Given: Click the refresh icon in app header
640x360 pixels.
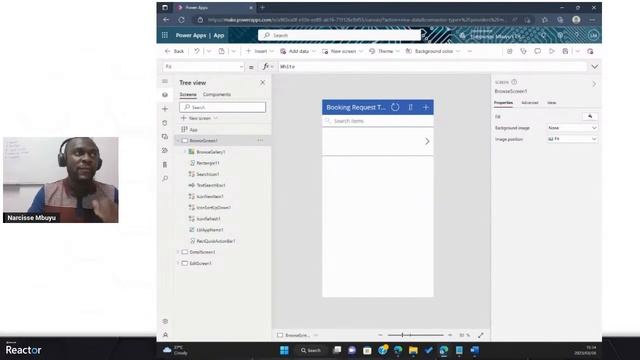Looking at the screenshot, I should (395, 107).
